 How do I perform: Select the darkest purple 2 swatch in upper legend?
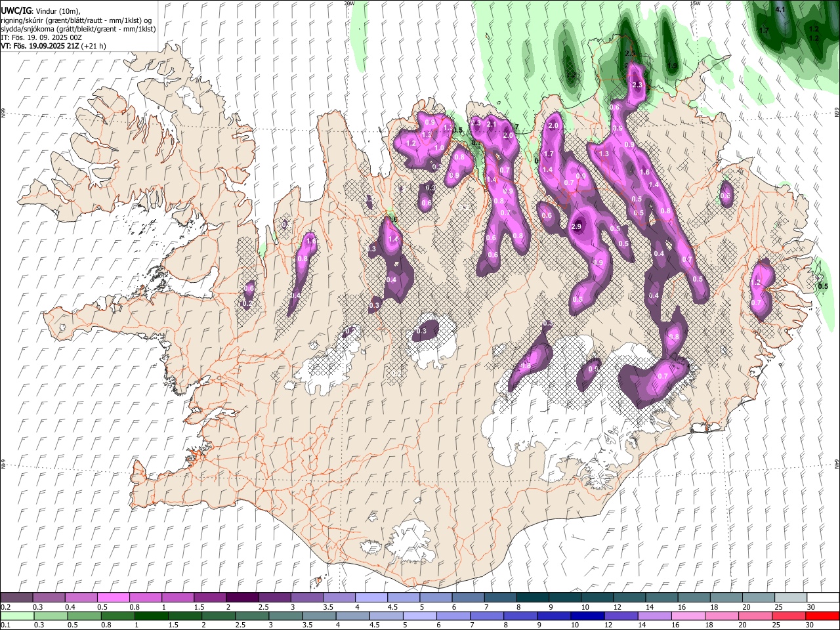pos(242,597)
